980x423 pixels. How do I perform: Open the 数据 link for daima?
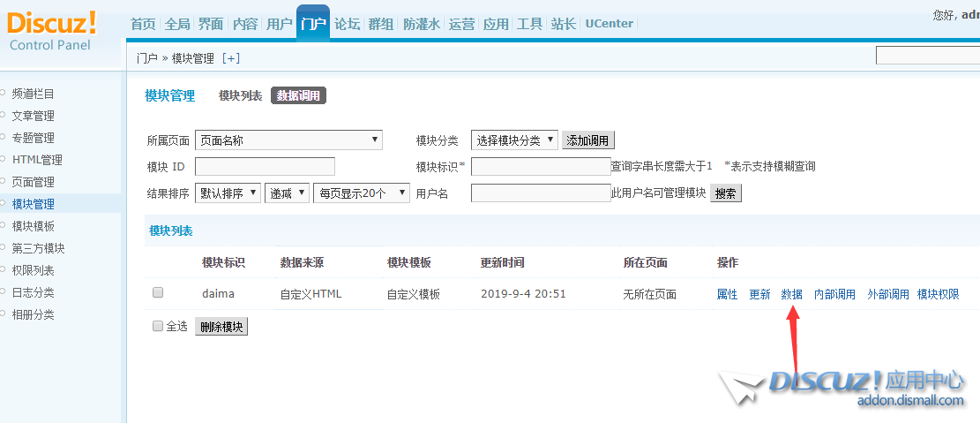click(x=791, y=294)
